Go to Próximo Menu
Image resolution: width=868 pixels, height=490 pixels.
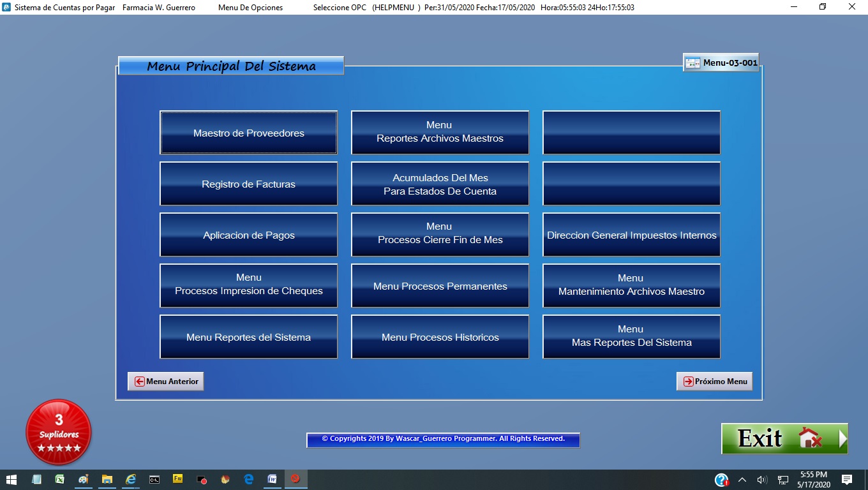714,382
